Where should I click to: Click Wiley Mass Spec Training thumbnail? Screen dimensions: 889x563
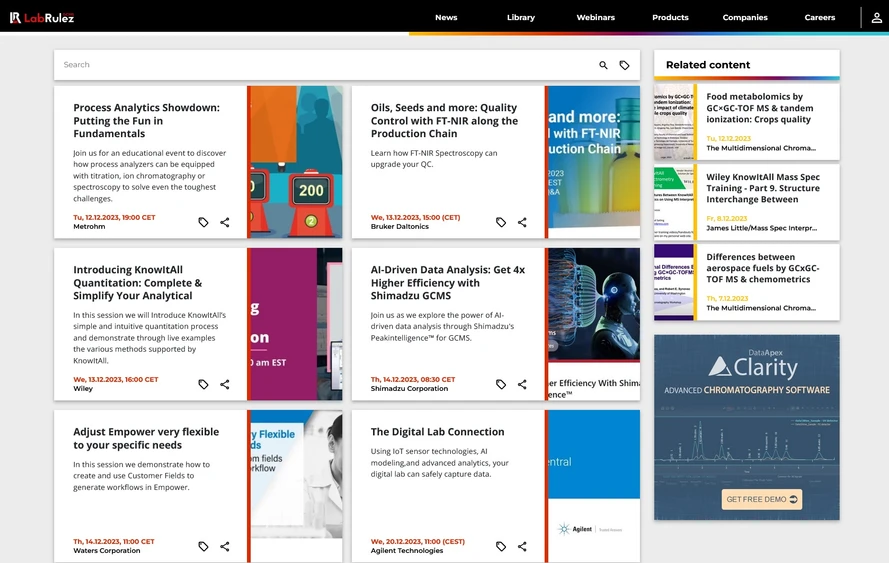coord(674,202)
